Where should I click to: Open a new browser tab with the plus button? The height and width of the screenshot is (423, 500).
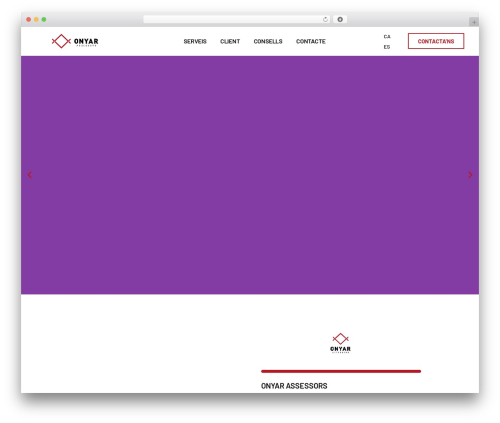pyautogui.click(x=474, y=22)
